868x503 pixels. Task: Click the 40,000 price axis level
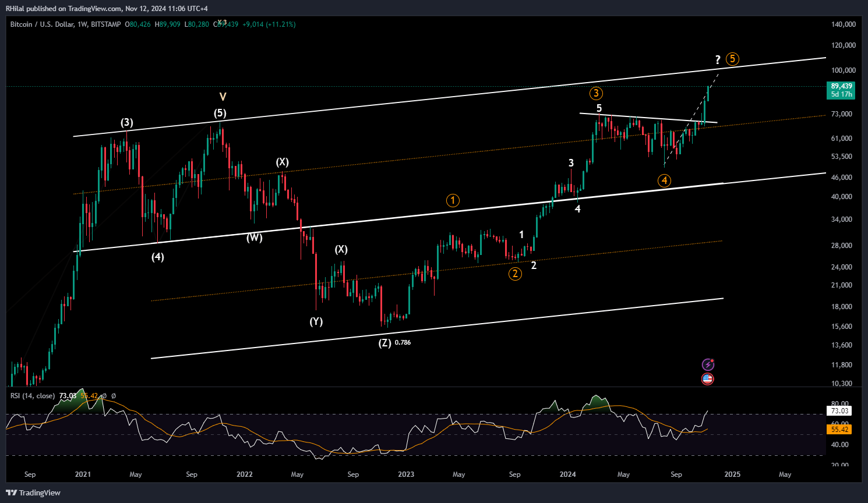click(x=842, y=197)
